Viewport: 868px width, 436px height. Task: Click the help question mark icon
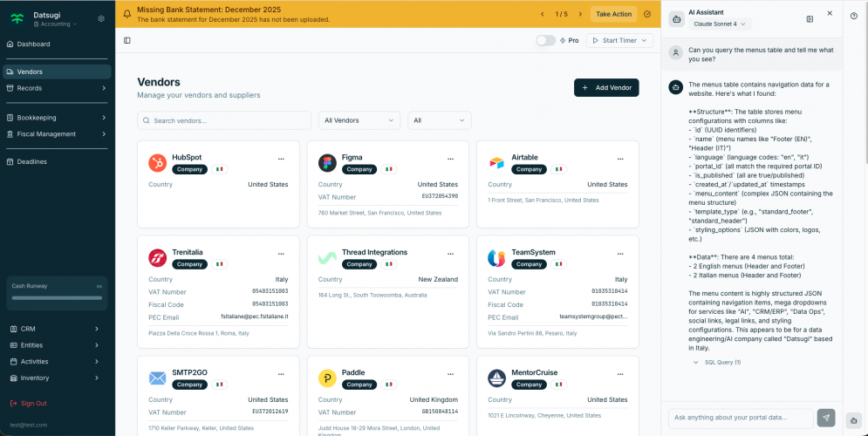[854, 16]
